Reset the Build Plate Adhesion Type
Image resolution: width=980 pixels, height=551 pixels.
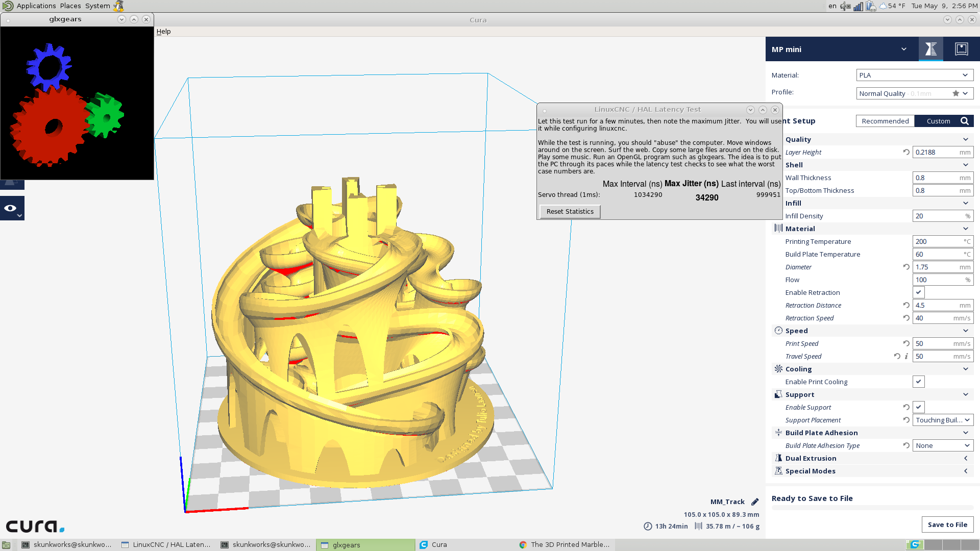pos(906,445)
